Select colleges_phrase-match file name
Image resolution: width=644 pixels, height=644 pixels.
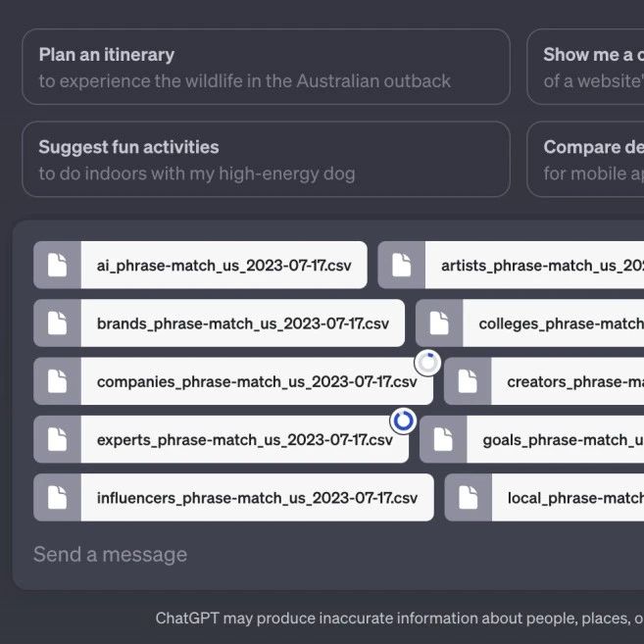click(562, 323)
